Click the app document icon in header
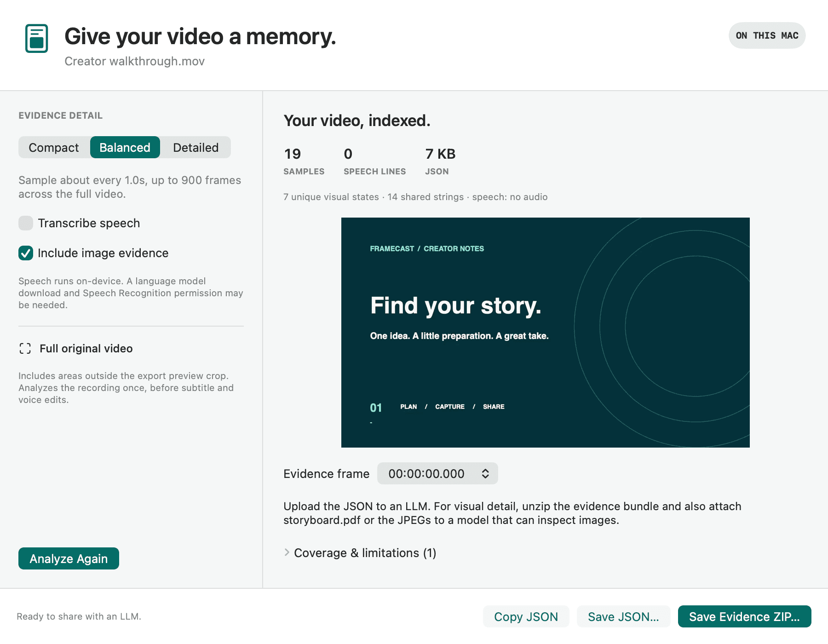The width and height of the screenshot is (828, 644). point(37,39)
